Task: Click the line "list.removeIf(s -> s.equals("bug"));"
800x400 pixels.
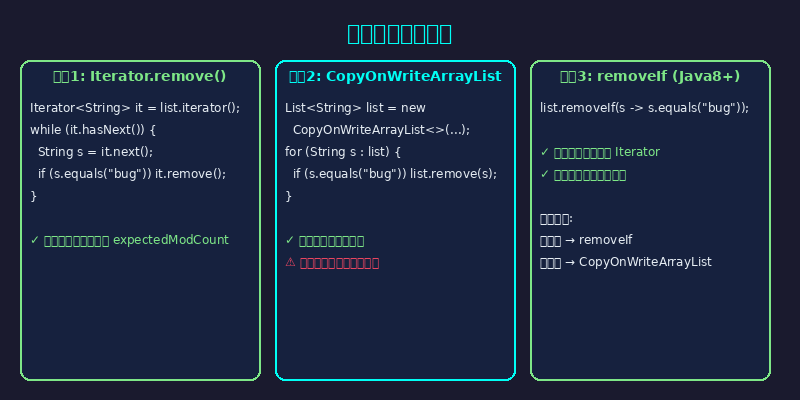Action: tap(644, 108)
